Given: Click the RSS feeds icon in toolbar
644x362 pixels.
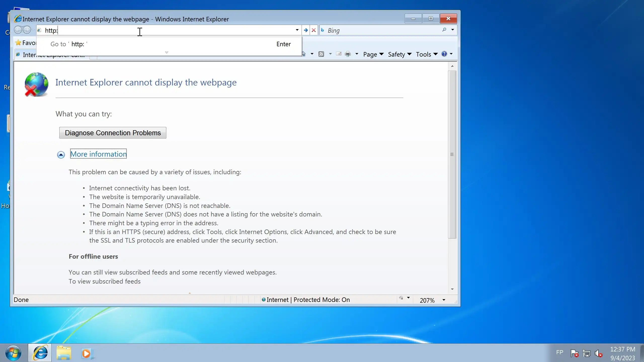Looking at the screenshot, I should click(321, 54).
